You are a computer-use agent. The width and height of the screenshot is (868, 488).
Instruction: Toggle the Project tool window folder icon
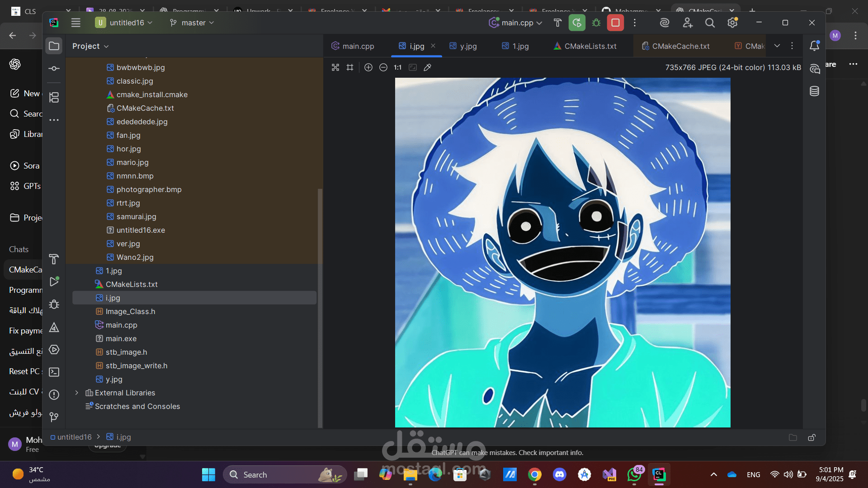pyautogui.click(x=54, y=46)
